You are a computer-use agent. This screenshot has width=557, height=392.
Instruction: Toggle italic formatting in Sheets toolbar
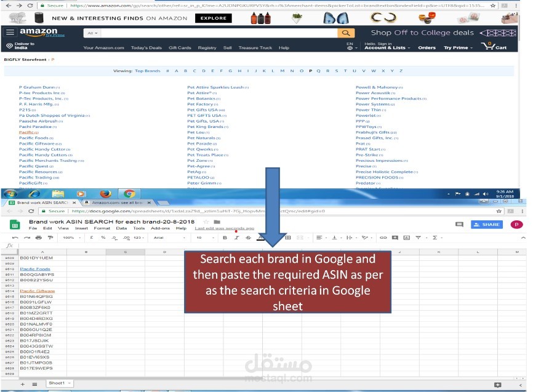coord(238,237)
